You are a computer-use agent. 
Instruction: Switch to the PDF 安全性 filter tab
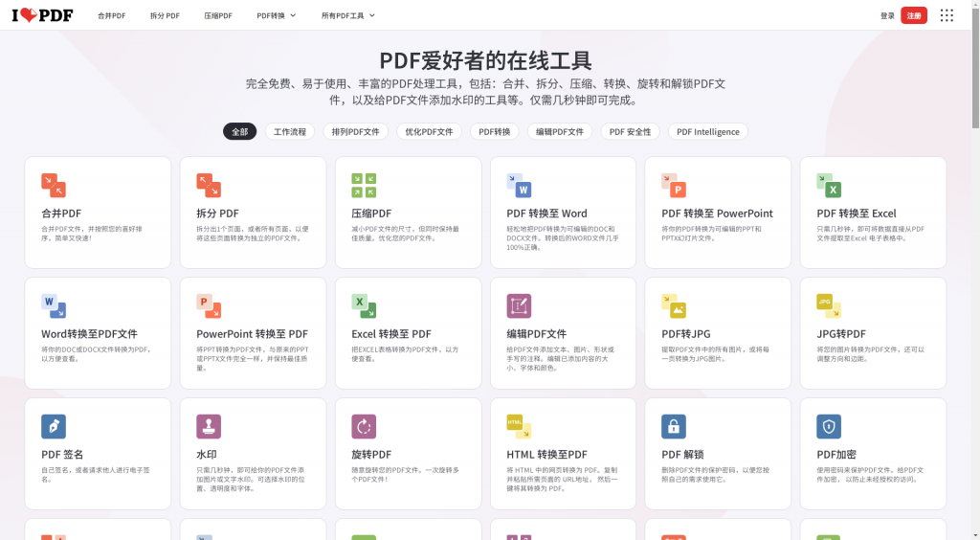(x=630, y=132)
